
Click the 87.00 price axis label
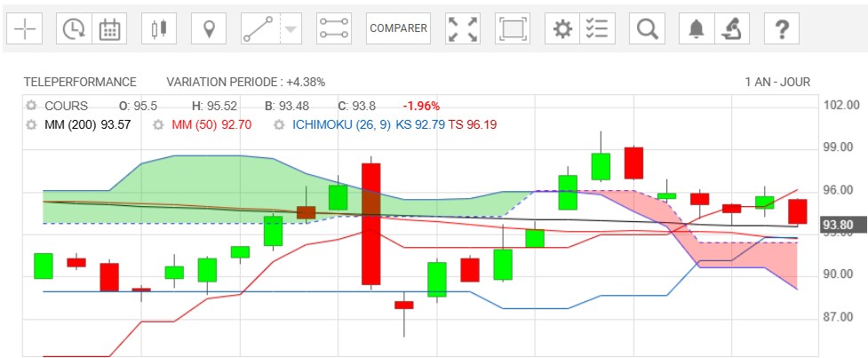coord(836,317)
